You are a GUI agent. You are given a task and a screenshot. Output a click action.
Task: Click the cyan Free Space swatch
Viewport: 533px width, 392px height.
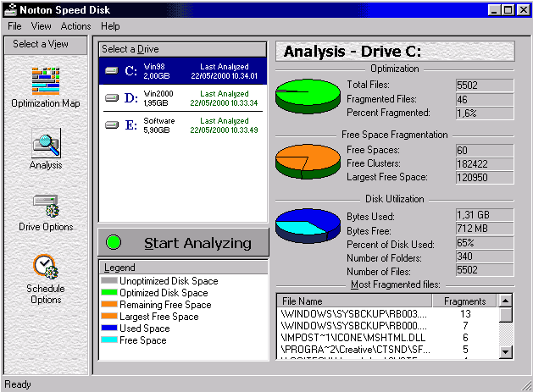[109, 340]
